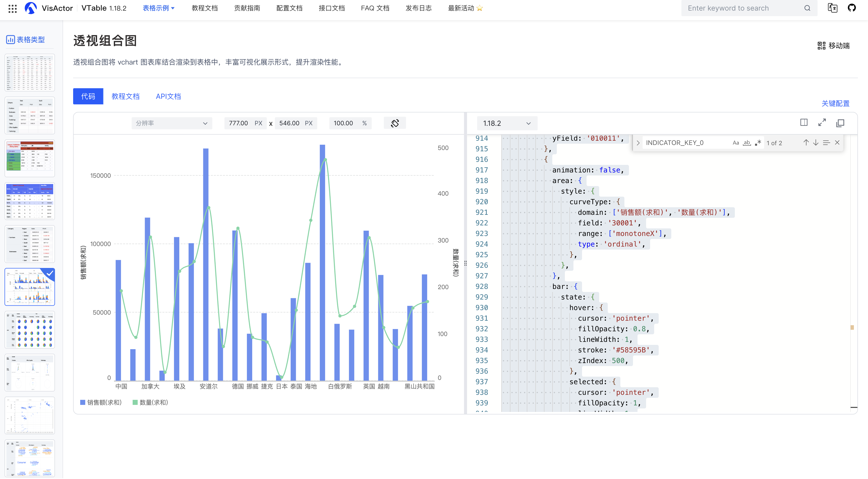Open the apps grid menu icon
Viewport: 868px width, 479px height.
pyautogui.click(x=12, y=8)
